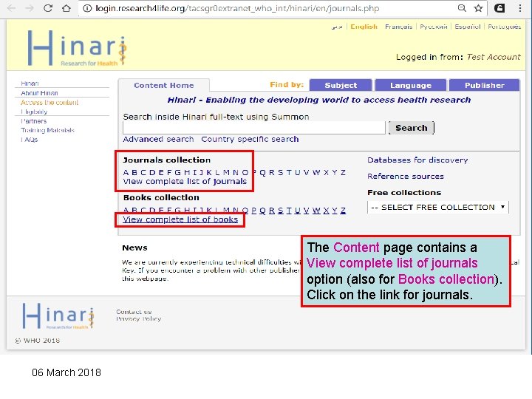Open Reference sources link
532x399 pixels.
(406, 176)
